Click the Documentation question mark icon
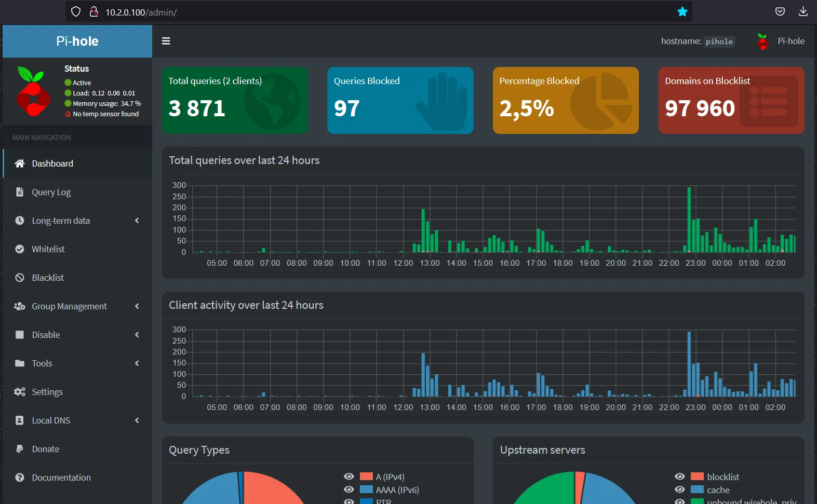This screenshot has height=504, width=817. 20,478
